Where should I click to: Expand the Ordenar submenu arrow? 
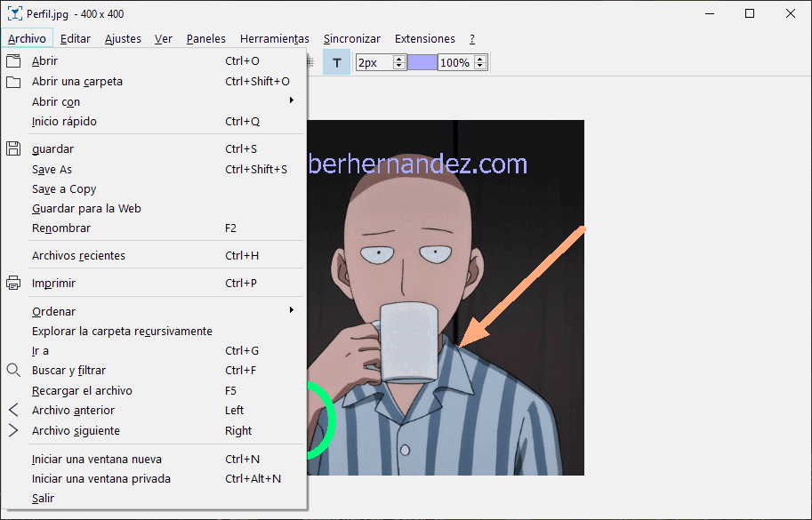(292, 310)
